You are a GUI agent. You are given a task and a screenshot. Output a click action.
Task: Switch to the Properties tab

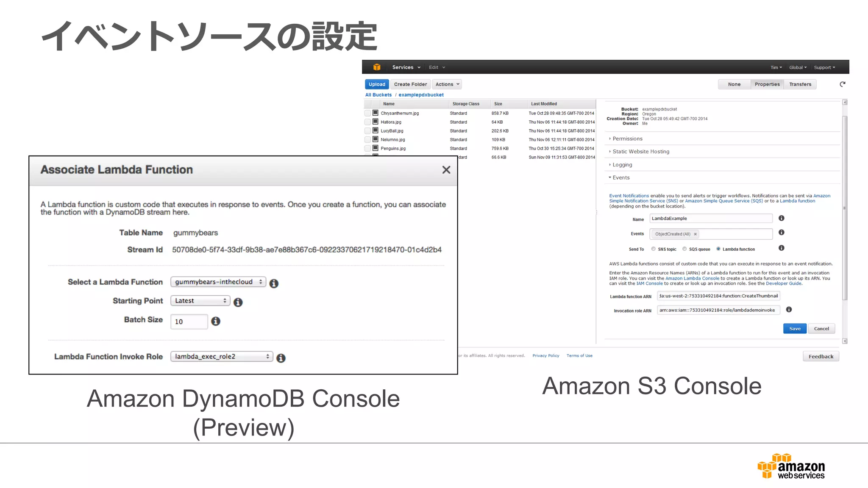click(767, 84)
